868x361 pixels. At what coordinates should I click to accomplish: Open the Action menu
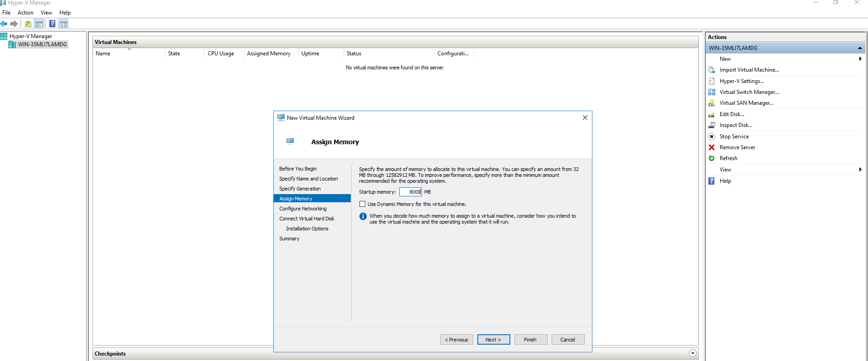[x=25, y=13]
